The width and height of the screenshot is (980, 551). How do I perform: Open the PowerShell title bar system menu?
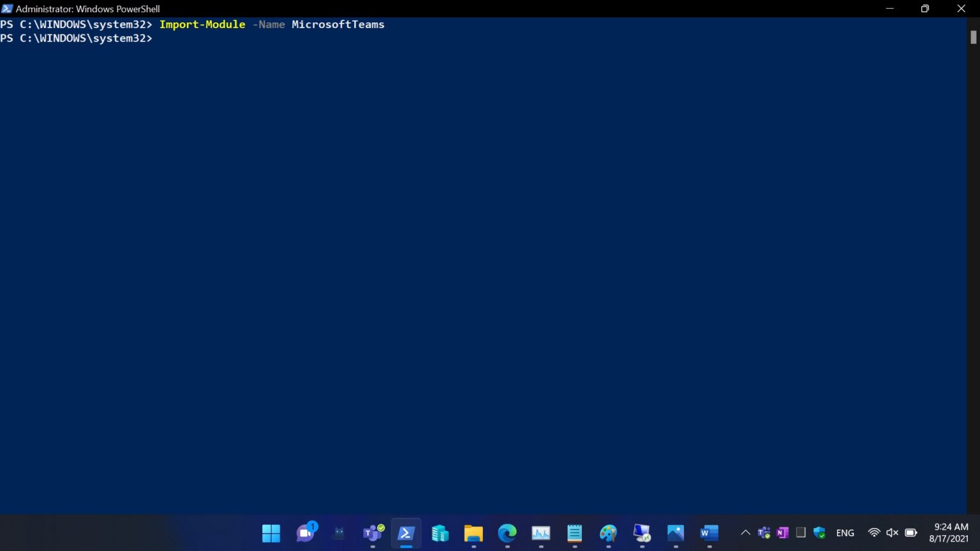click(7, 9)
